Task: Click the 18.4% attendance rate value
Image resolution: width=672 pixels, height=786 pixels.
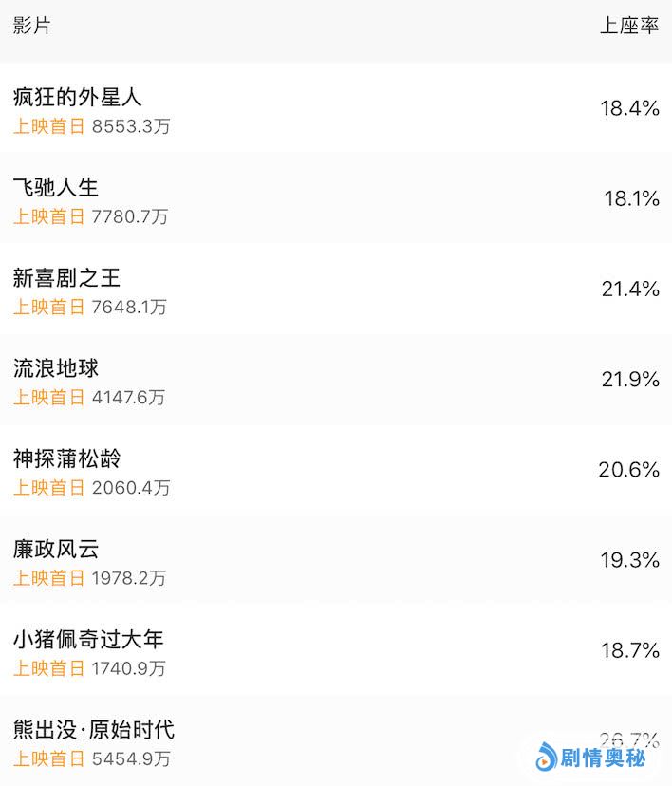Action: 629,108
